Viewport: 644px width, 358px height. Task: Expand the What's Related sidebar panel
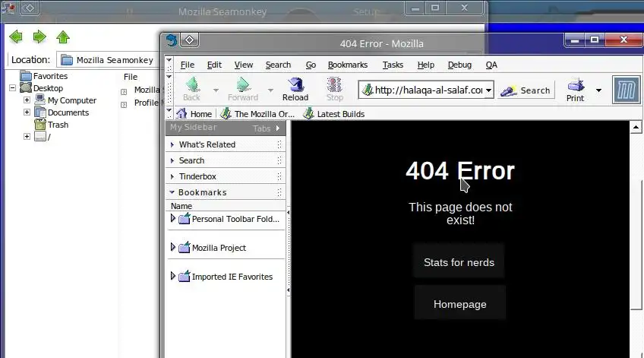pos(225,144)
